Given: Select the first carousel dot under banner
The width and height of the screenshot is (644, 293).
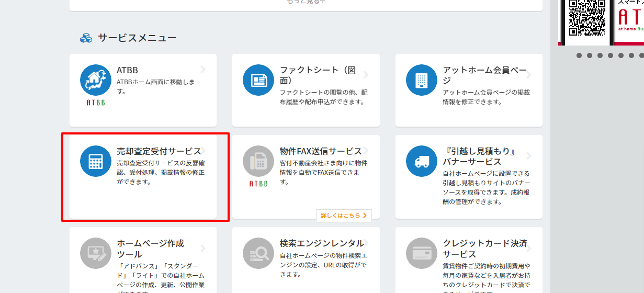Looking at the screenshot, I should [x=579, y=55].
